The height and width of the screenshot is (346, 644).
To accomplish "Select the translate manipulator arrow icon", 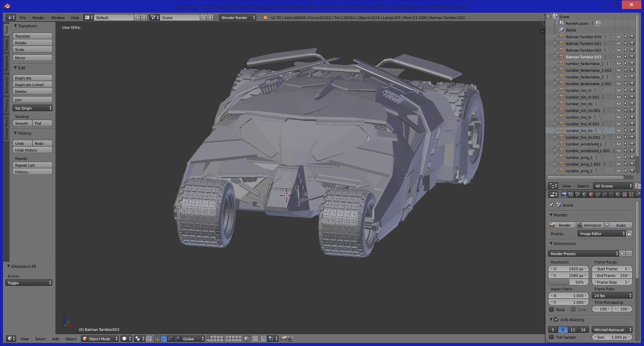I will (164, 339).
